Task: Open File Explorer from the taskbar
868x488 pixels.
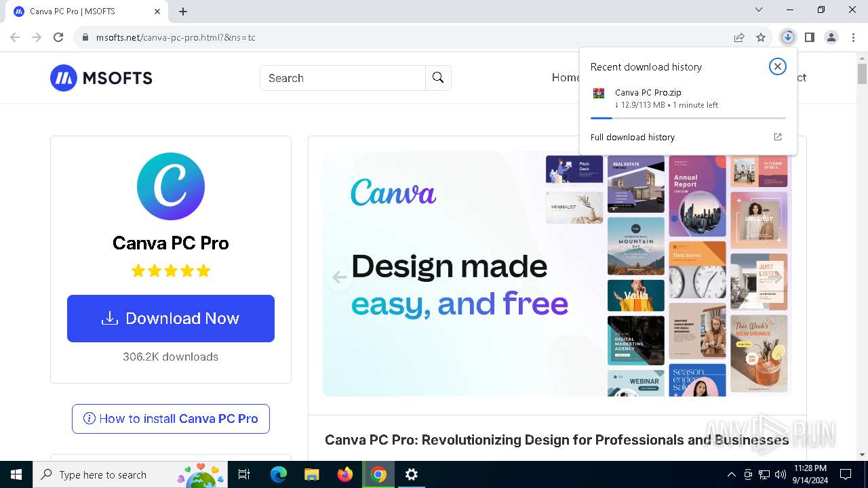Action: point(311,474)
